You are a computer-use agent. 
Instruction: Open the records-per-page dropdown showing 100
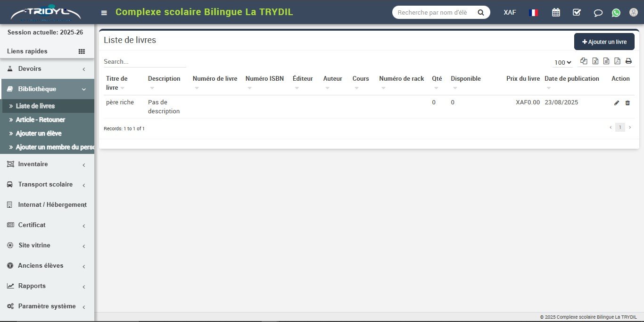562,62
